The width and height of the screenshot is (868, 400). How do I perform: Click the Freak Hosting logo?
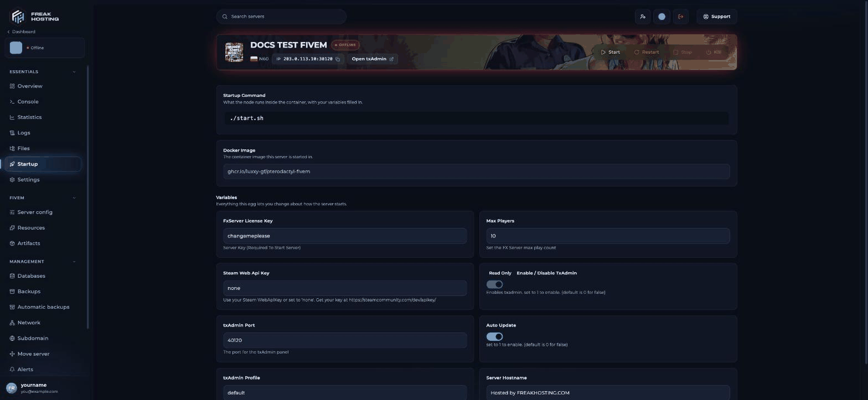point(34,15)
